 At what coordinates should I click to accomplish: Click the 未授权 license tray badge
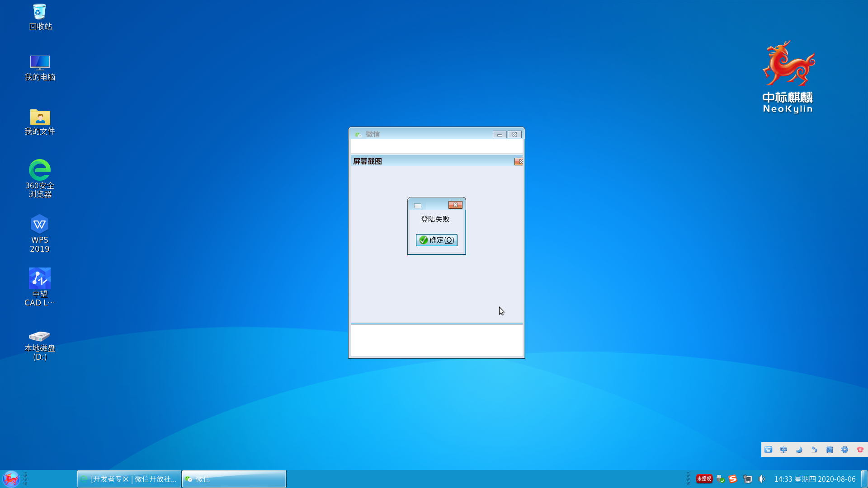704,479
